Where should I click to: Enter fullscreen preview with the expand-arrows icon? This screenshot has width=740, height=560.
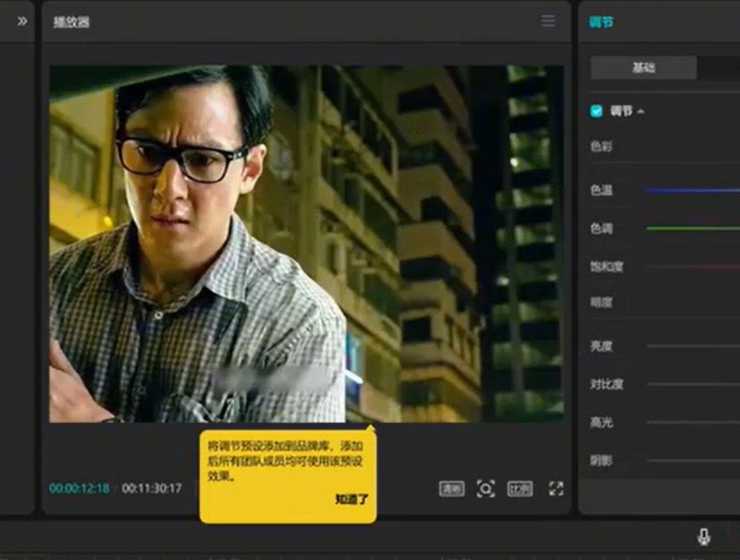[556, 488]
